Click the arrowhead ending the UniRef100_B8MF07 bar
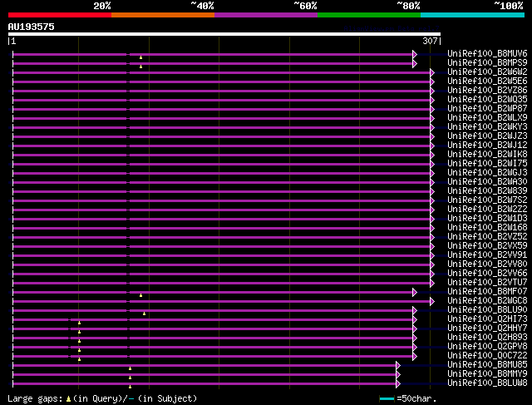532x405 pixels. (x=415, y=292)
